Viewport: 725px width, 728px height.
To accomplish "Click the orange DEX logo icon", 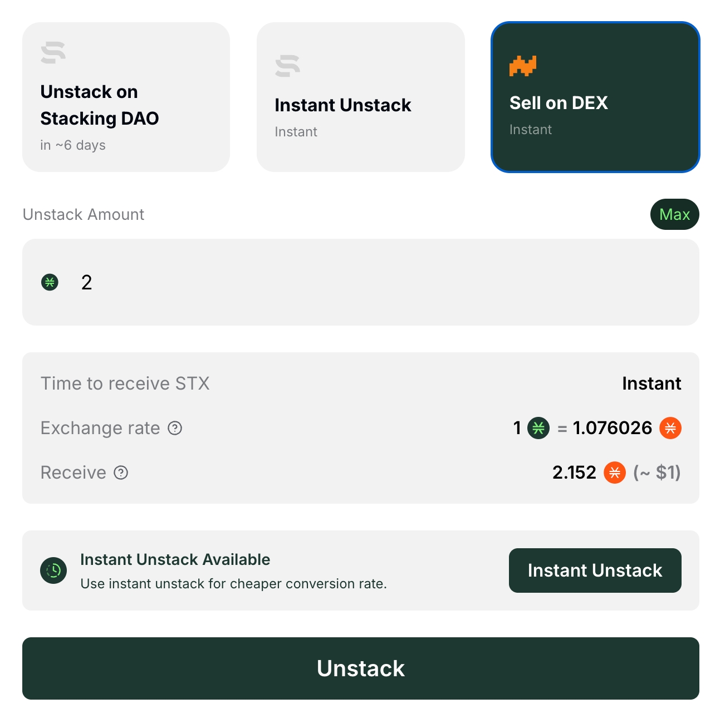I will click(x=522, y=66).
